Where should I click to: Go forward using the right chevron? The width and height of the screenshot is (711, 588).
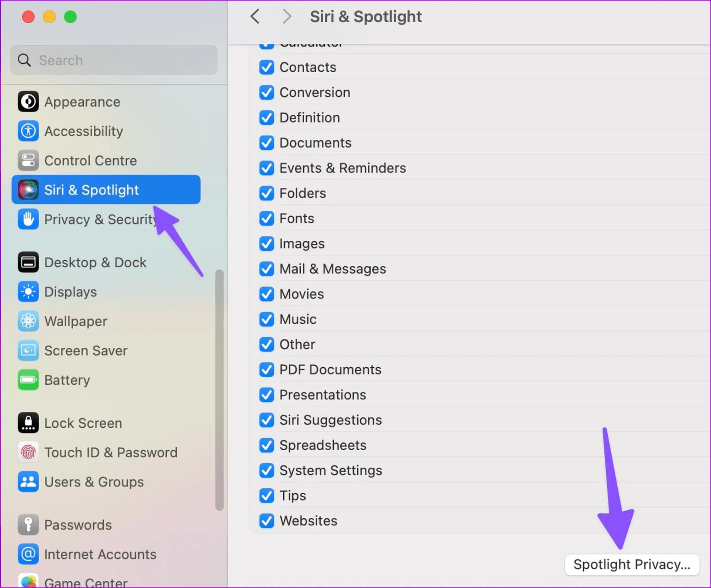[287, 17]
